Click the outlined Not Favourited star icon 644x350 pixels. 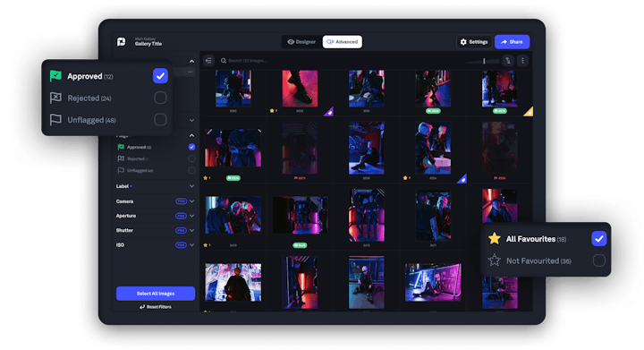[x=495, y=260]
